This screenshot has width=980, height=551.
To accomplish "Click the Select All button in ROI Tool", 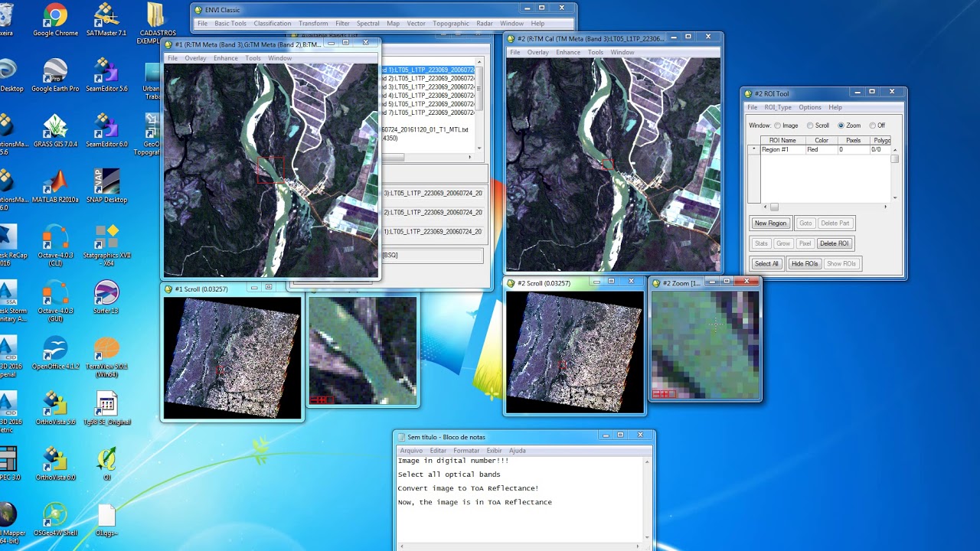I will click(766, 264).
